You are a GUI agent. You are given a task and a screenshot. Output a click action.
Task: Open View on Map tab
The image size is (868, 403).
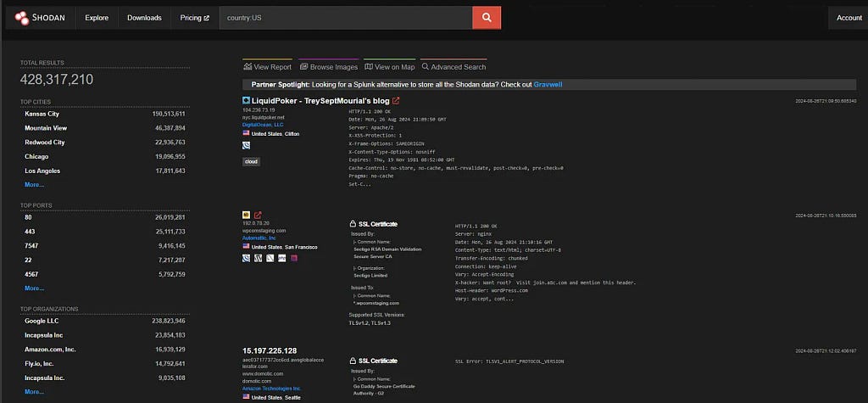[390, 66]
